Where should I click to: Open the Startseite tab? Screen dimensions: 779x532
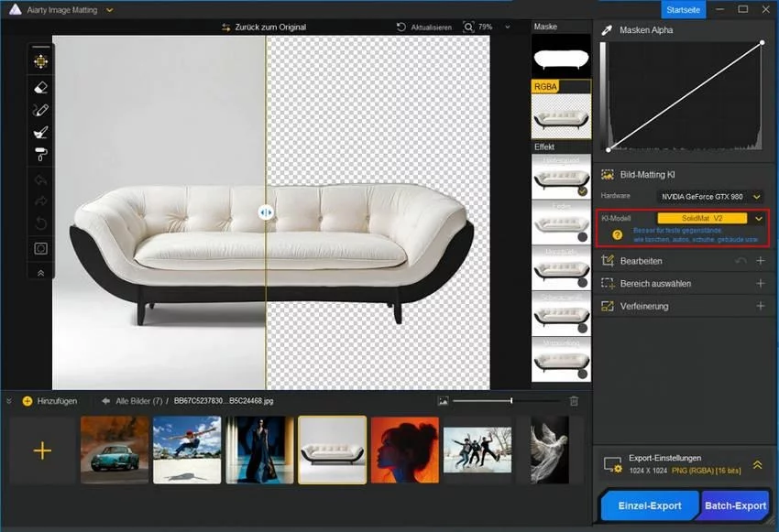(685, 9)
